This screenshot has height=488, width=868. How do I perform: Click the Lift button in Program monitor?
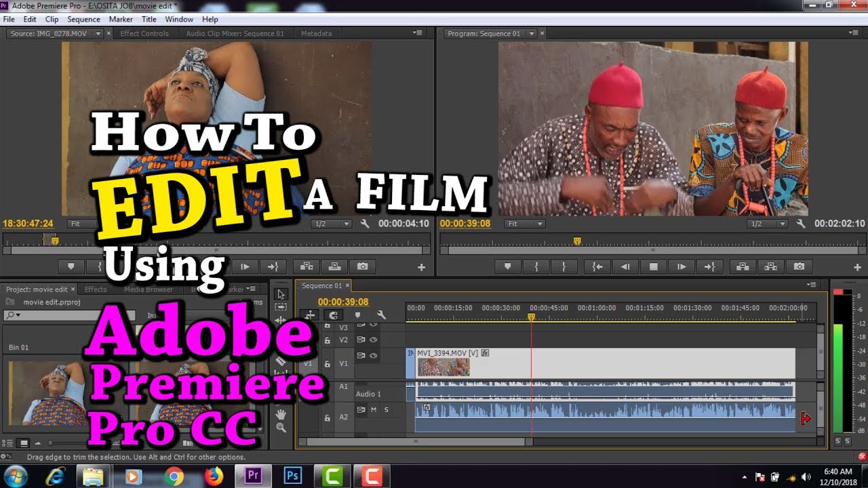point(743,267)
